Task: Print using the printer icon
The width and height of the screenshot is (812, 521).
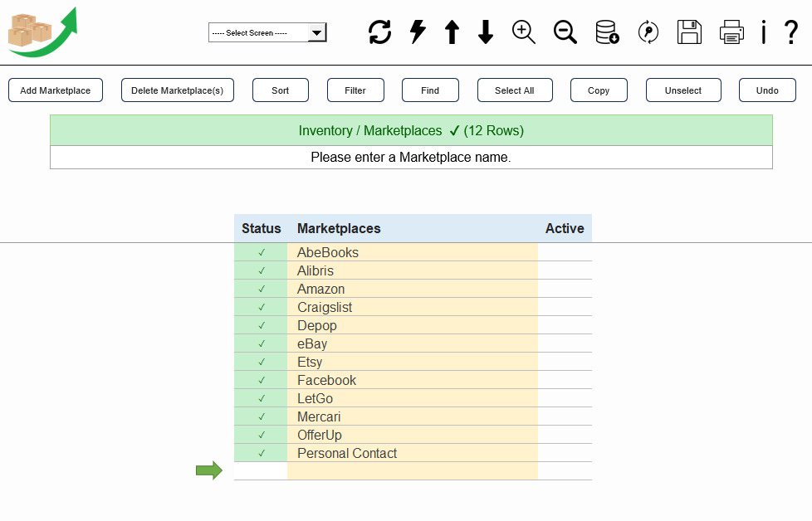Action: (x=731, y=32)
